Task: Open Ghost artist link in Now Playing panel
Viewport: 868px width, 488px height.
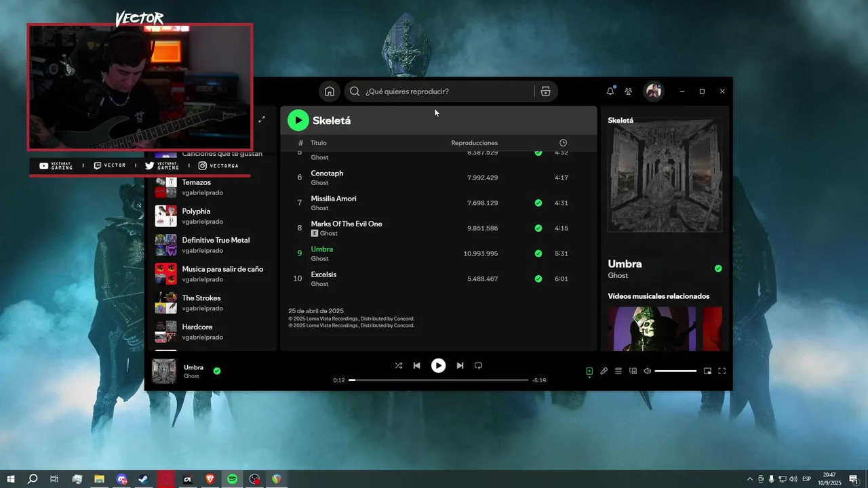Action: (618, 276)
